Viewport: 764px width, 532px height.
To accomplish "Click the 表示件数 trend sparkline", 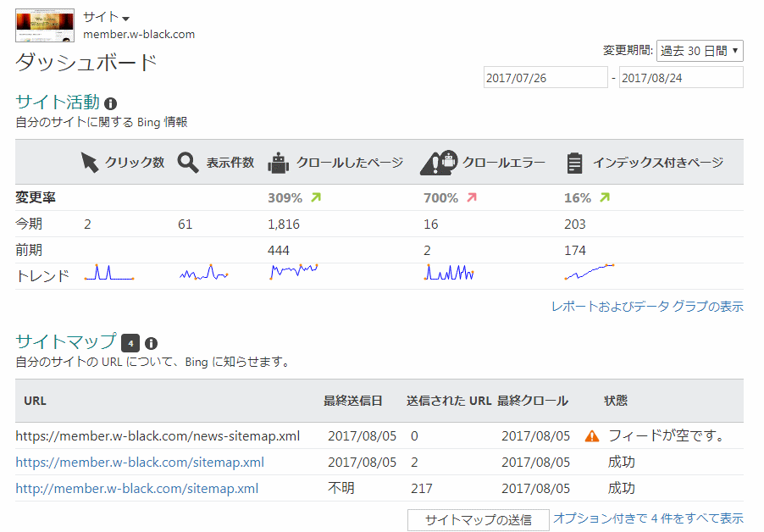I will (x=203, y=272).
